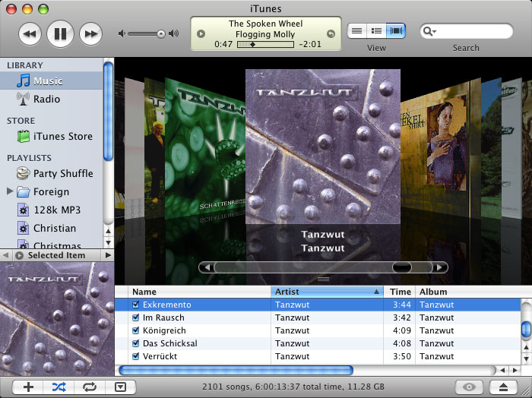Open the iTunes Store
This screenshot has height=398, width=532.
(x=52, y=136)
